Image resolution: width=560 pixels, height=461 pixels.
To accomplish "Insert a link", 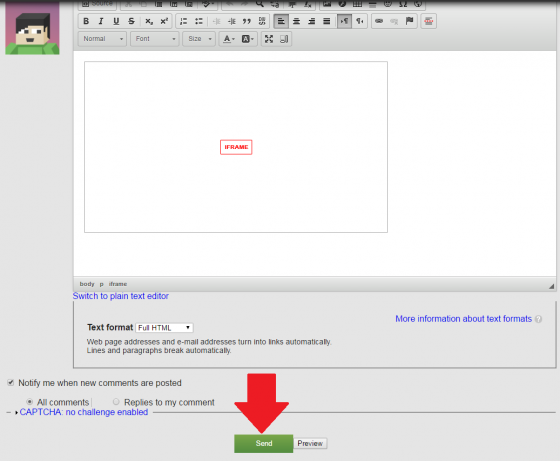I will (379, 21).
